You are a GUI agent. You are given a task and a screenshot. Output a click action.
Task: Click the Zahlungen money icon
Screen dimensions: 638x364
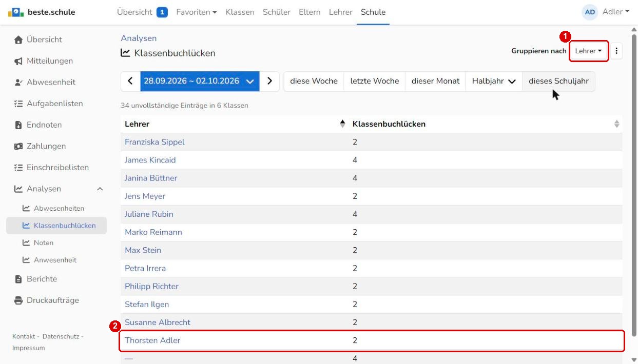tap(18, 146)
